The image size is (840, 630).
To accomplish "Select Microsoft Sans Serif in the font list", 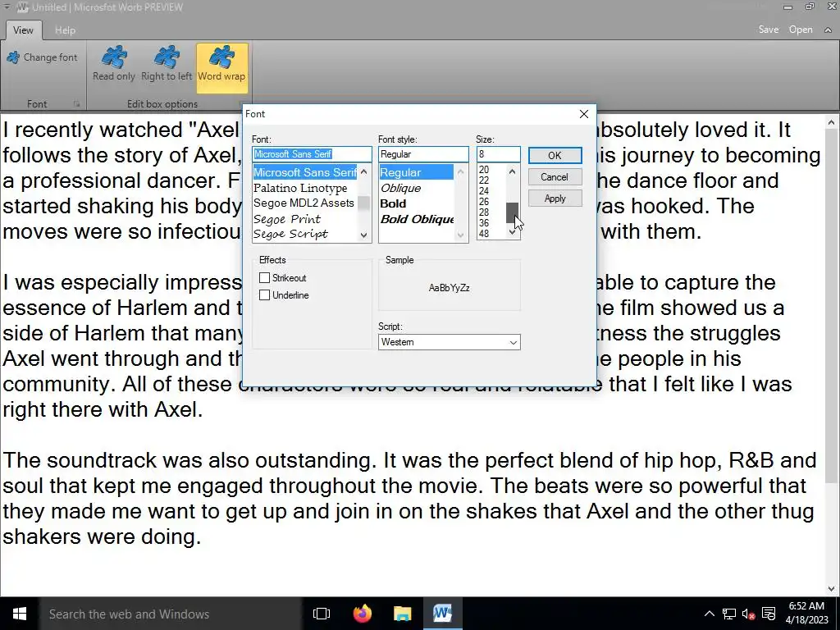I will click(x=304, y=172).
